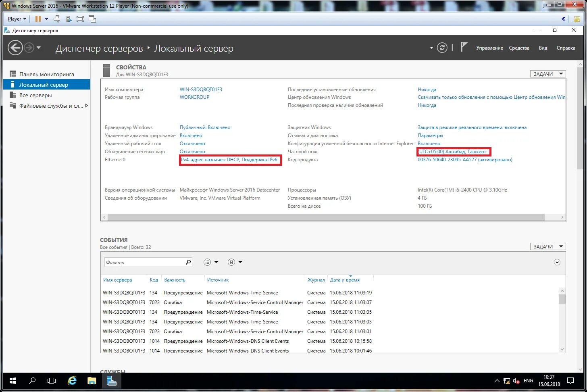Open File Explorer from the taskbar
Viewport: 587px width, 392px height.
tap(92, 381)
